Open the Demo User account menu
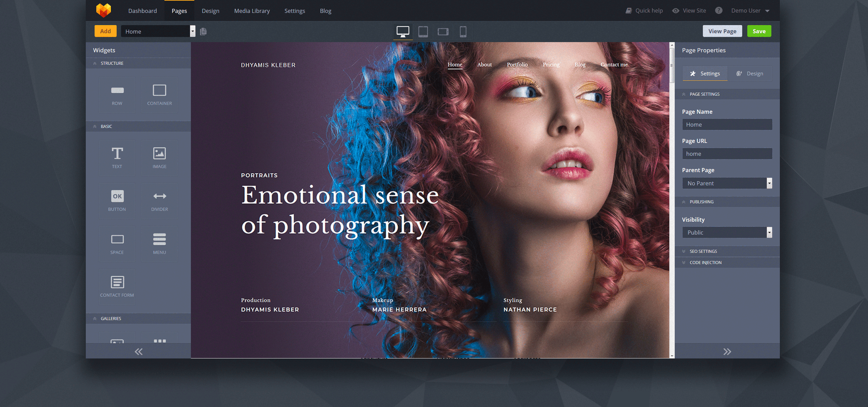 pos(750,11)
